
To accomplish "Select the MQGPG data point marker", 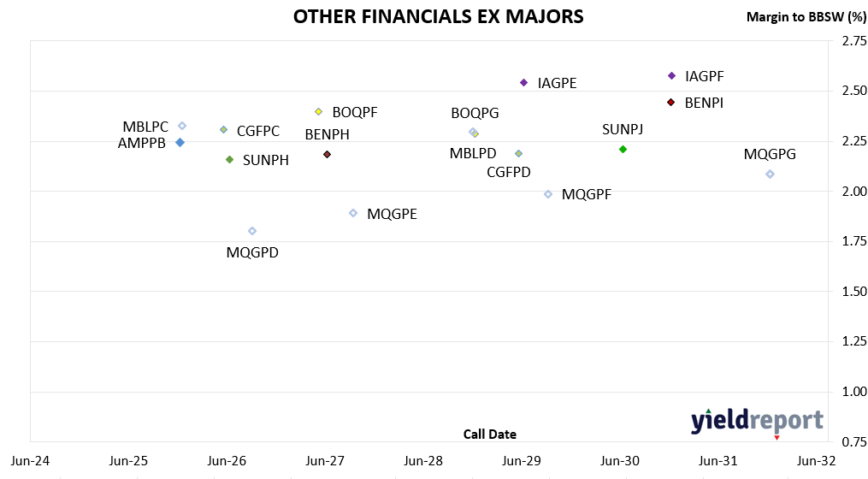I will pos(770,174).
